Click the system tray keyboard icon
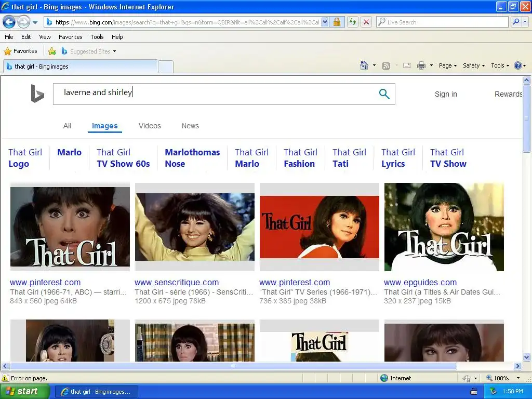 tap(474, 392)
